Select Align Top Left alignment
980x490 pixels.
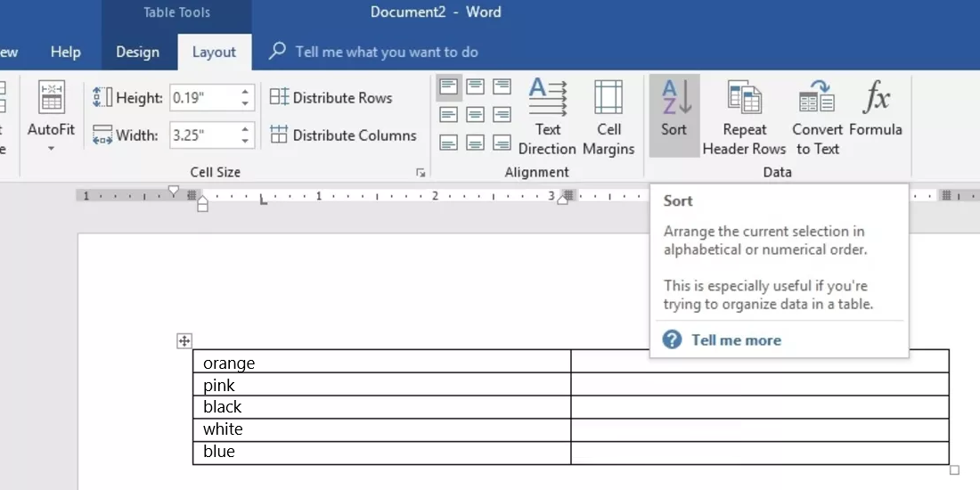pos(449,87)
